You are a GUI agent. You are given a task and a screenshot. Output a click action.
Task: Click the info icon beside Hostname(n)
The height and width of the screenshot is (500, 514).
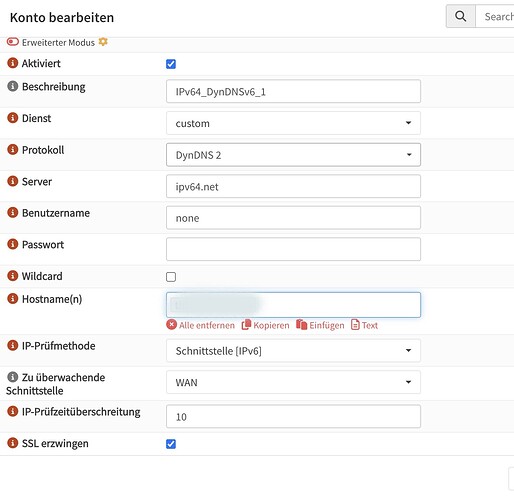coord(13,299)
